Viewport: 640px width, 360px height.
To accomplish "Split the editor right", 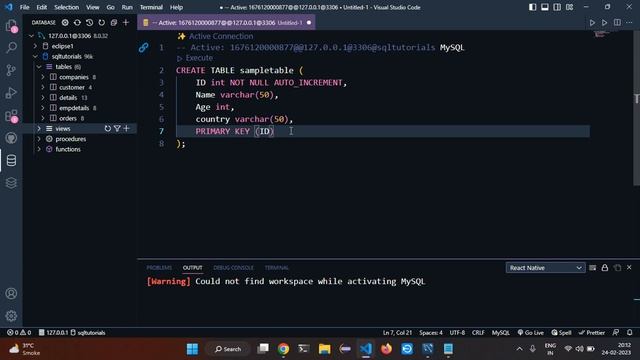I will pyautogui.click(x=617, y=23).
